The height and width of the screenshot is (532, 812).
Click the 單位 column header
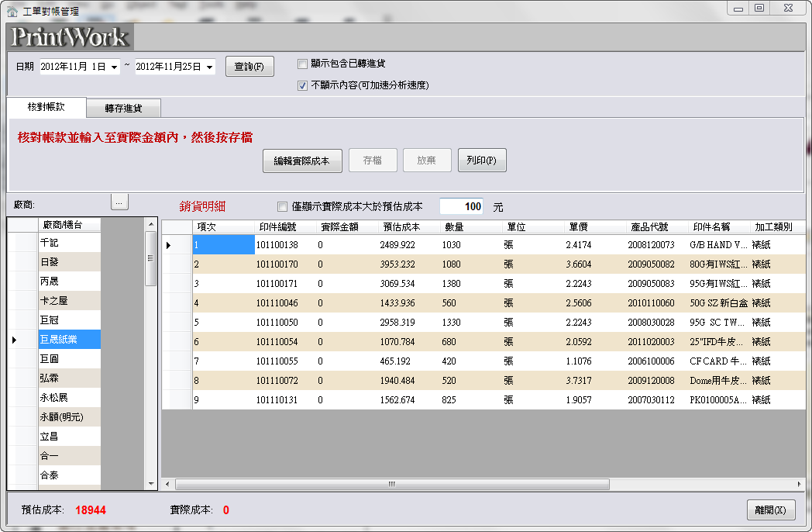pos(533,227)
